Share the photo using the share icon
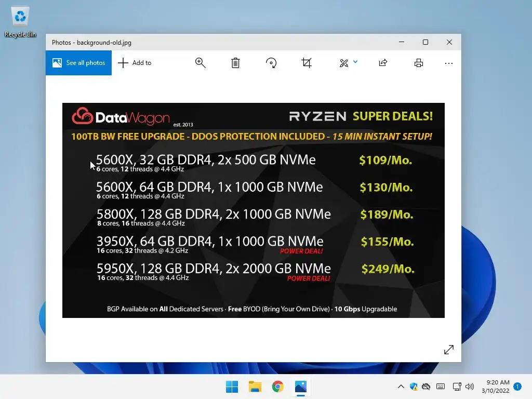 pos(383,63)
